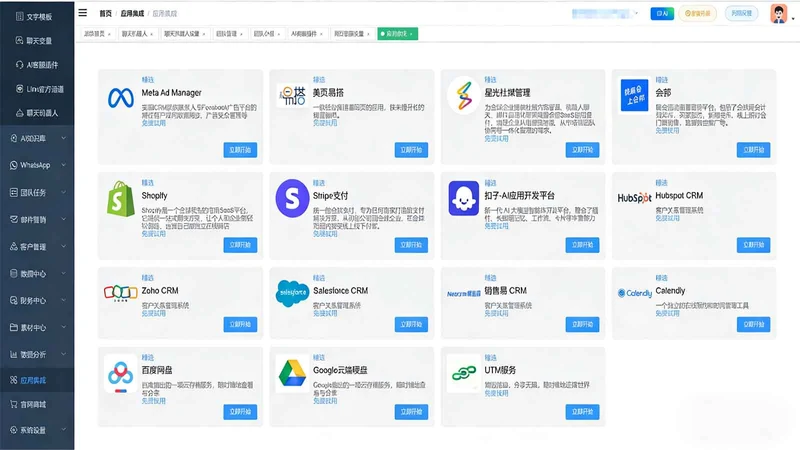Click the 百度网盘 card title

click(x=157, y=370)
